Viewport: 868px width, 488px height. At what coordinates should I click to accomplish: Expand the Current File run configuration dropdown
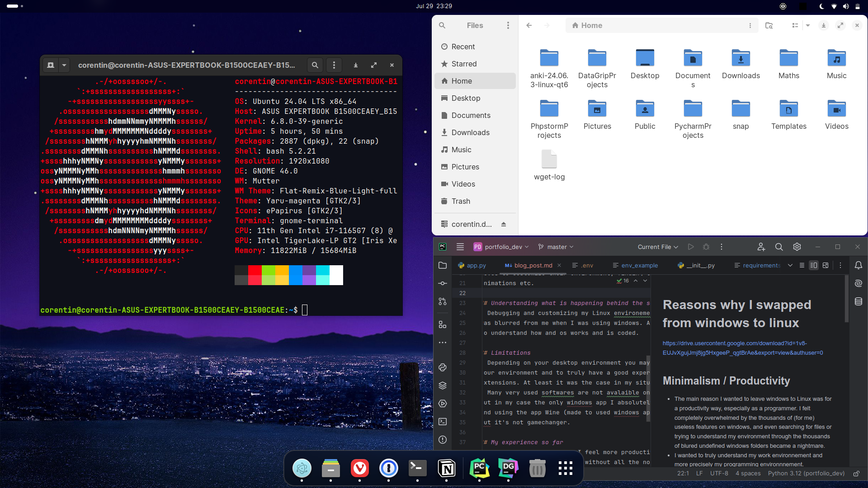tap(658, 247)
